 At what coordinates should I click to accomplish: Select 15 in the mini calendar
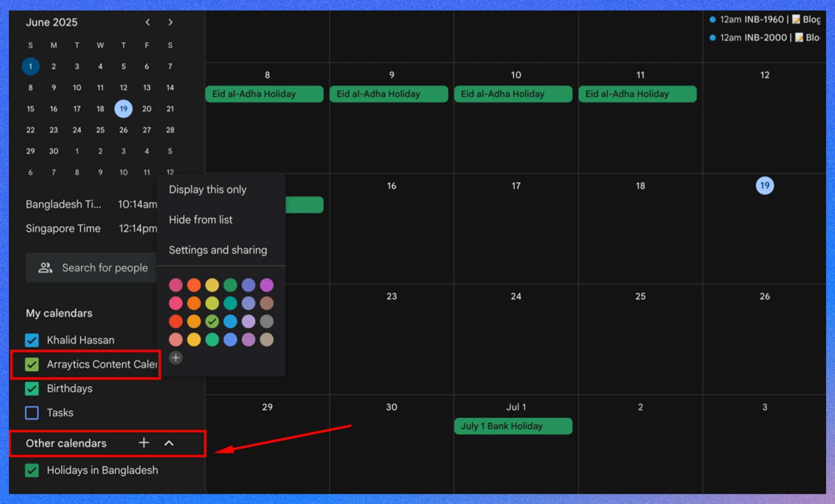point(30,109)
